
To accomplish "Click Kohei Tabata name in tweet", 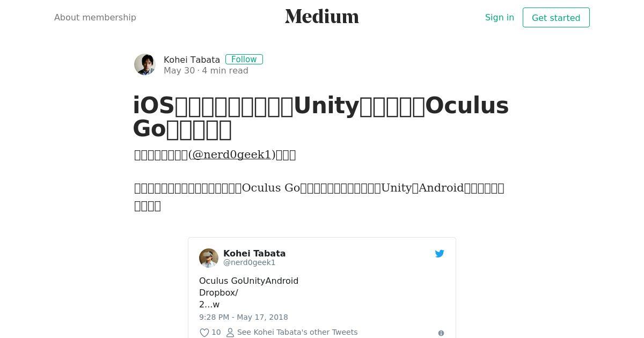I will click(254, 253).
